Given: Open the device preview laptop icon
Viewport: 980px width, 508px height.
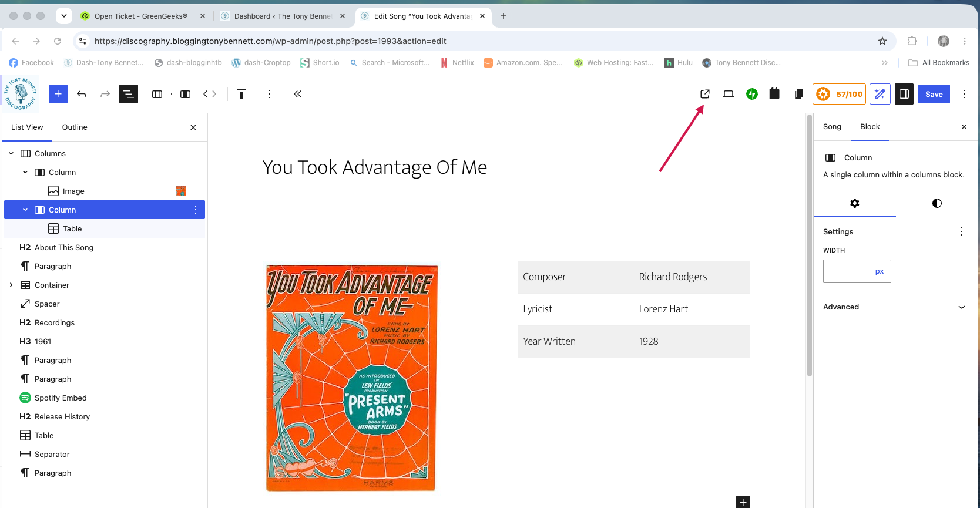Looking at the screenshot, I should coord(729,94).
